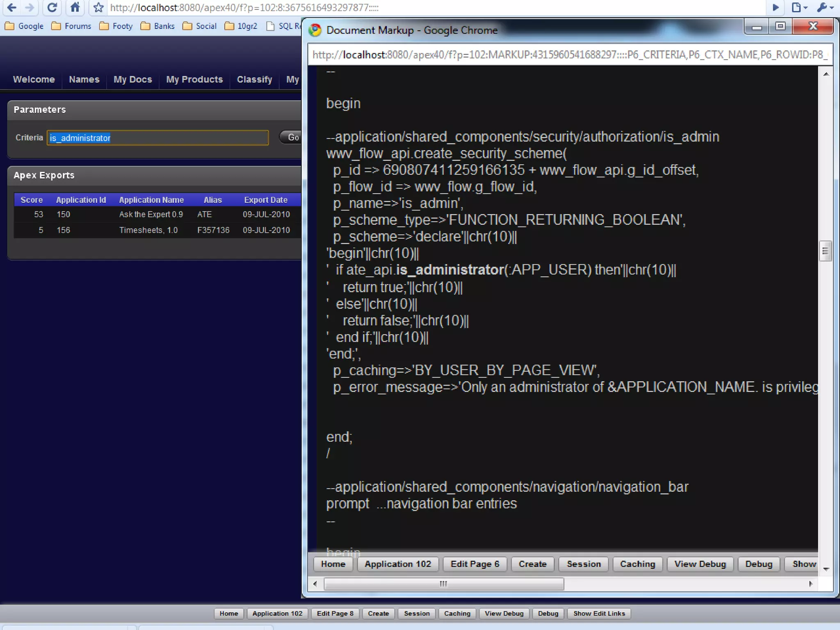Open the page menu dropdown icon
Image resolution: width=840 pixels, height=630 pixels.
click(799, 7)
